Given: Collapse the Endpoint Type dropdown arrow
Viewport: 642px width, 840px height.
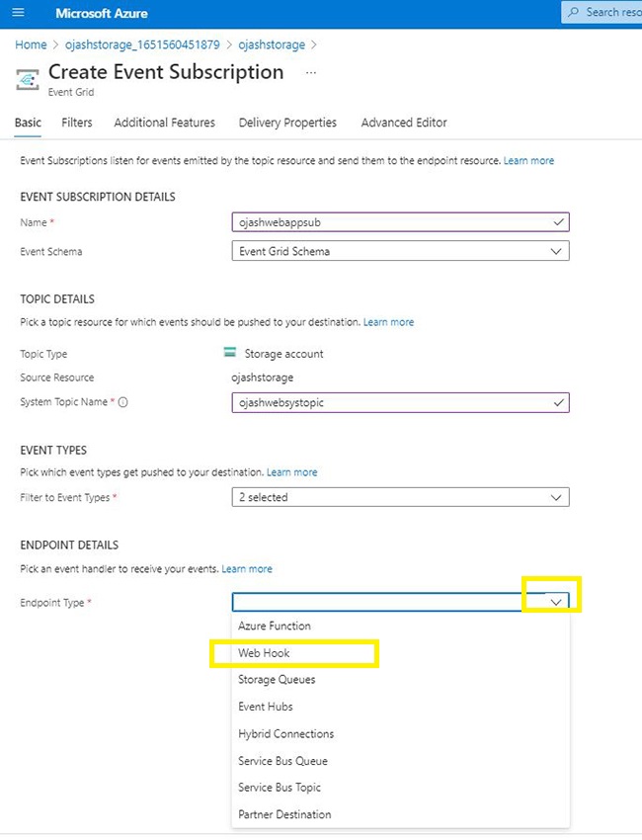Looking at the screenshot, I should 558,601.
